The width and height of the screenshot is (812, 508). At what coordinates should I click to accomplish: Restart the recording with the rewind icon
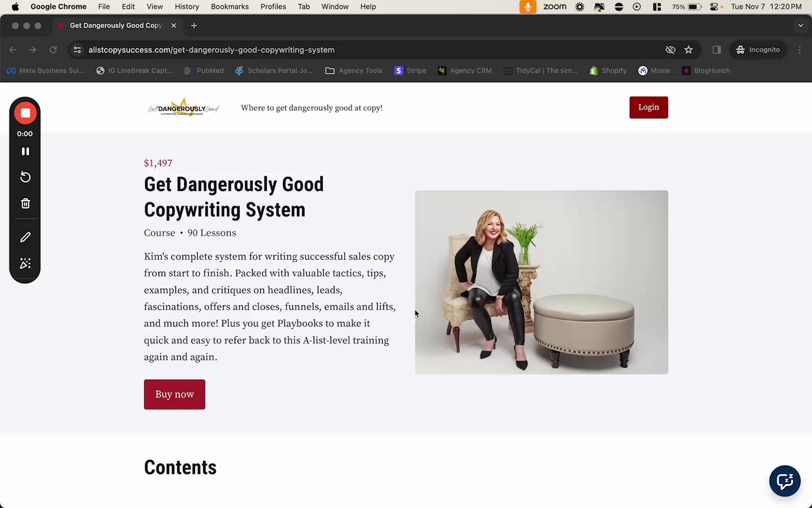[25, 177]
